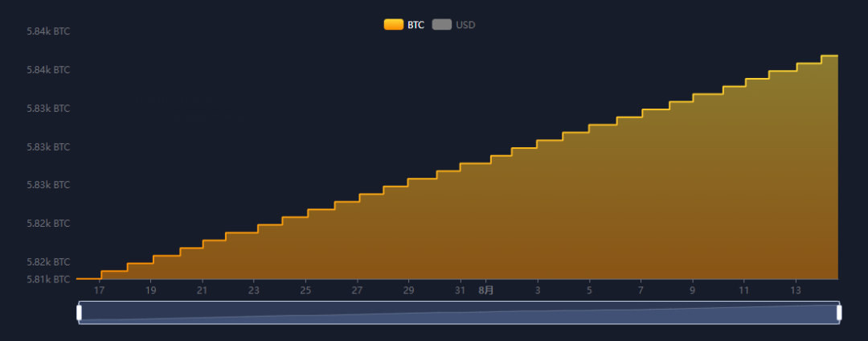The height and width of the screenshot is (341, 868).
Task: Select the x-axis date label 25
Action: (x=305, y=290)
